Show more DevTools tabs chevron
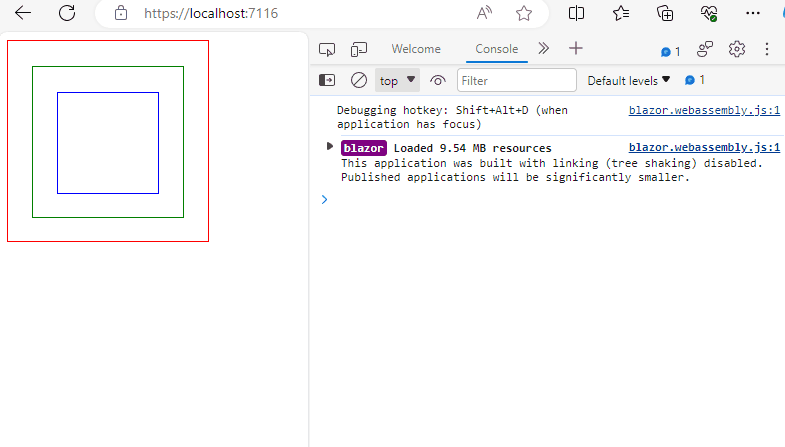This screenshot has height=447, width=785. click(x=543, y=48)
